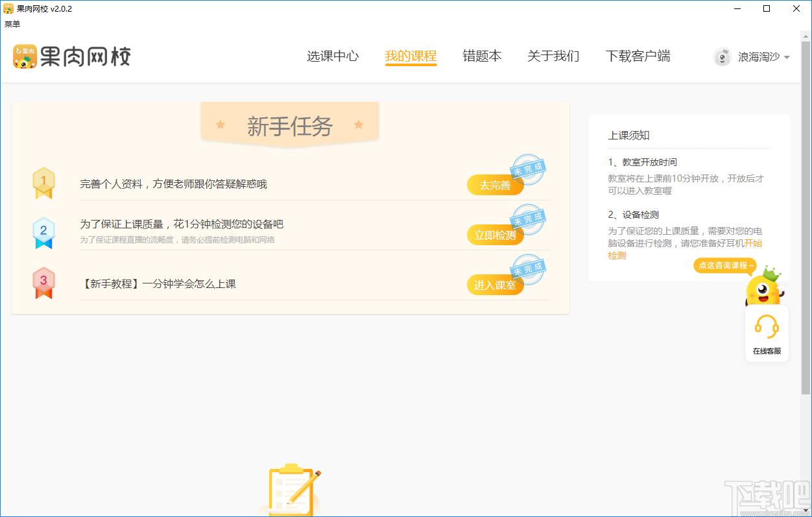Click the gold number 1 medal badge
The height and width of the screenshot is (517, 812).
[43, 183]
